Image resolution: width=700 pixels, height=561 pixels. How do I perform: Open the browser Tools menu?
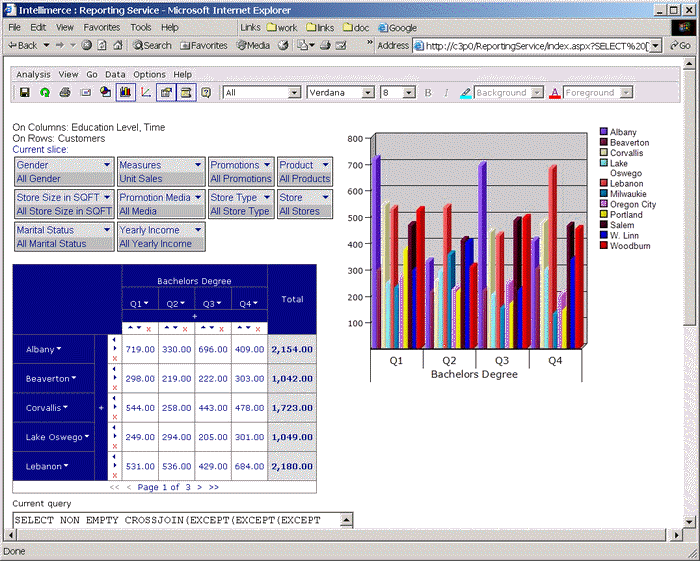point(141,27)
